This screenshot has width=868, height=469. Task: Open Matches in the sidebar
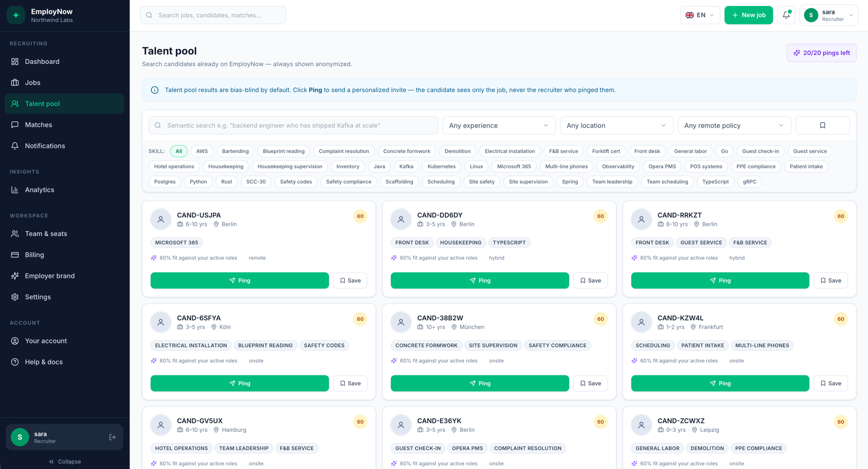coord(65,124)
